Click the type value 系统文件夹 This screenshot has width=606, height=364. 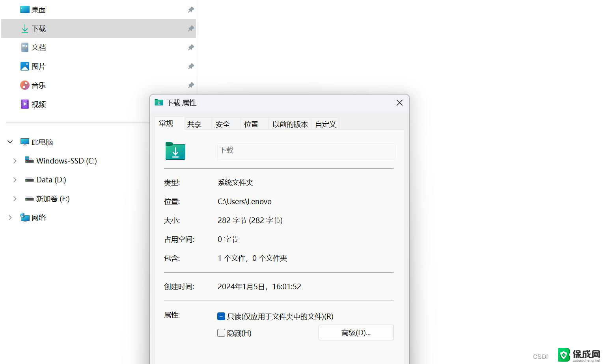(x=235, y=182)
